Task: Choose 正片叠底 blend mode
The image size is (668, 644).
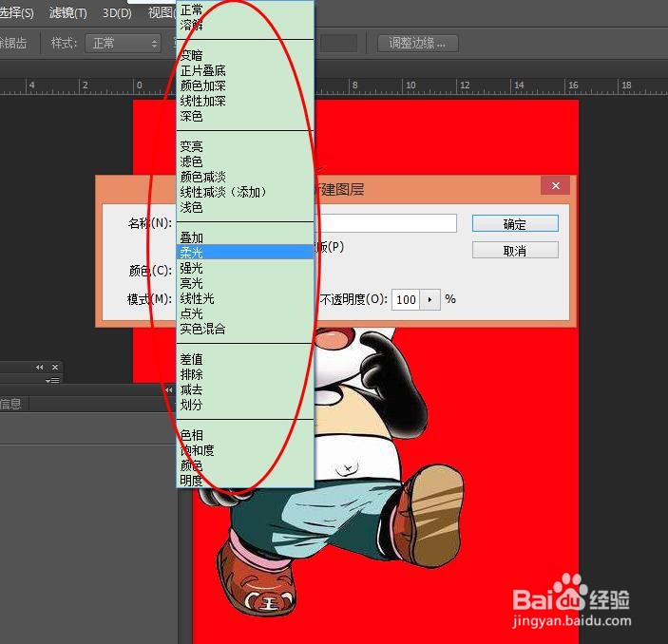Action: point(245,70)
